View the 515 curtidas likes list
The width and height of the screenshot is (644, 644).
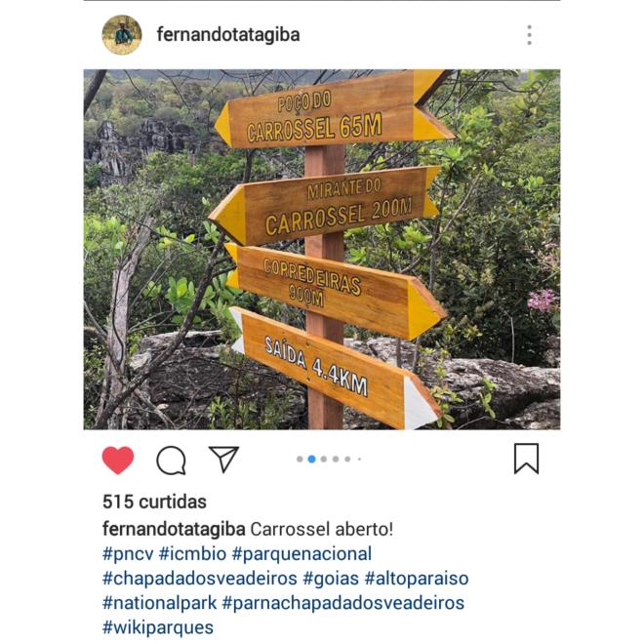[154, 502]
